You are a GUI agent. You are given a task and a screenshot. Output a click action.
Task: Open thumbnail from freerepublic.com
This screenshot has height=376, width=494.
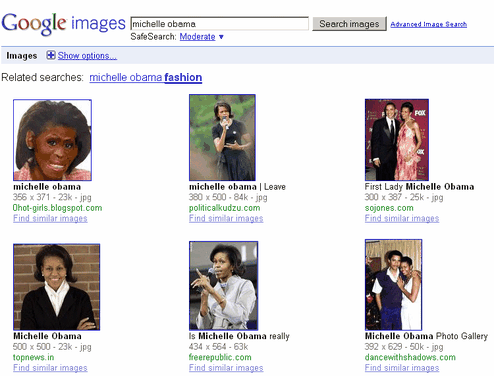click(x=223, y=286)
